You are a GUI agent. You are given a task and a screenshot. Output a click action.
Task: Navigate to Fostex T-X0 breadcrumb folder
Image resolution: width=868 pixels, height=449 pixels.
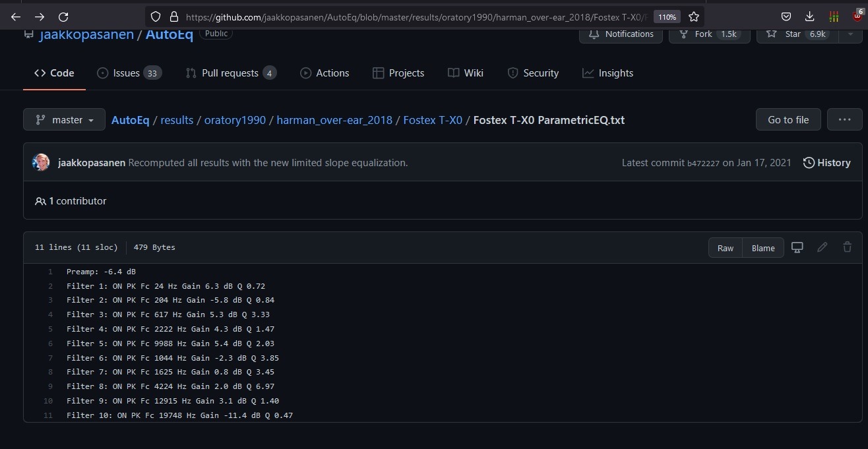(433, 120)
